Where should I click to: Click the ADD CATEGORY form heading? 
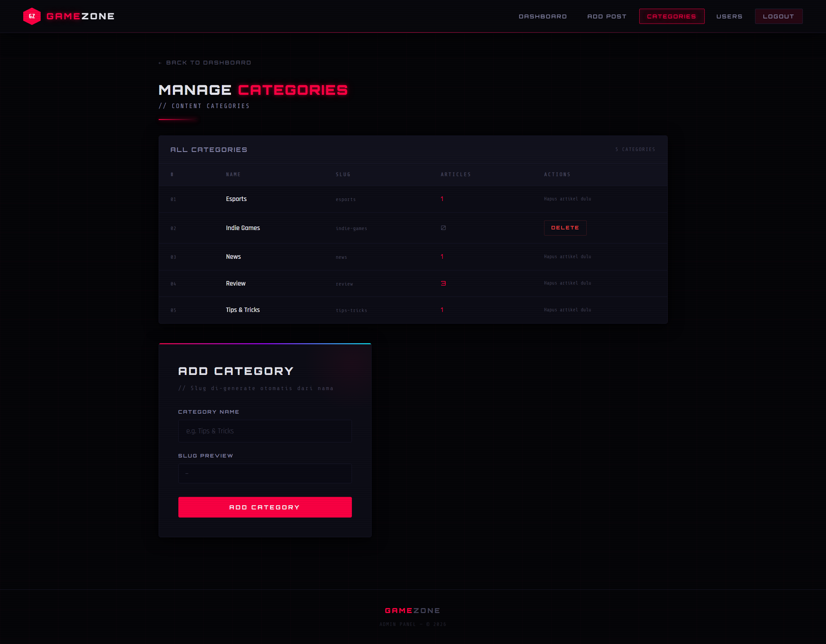[236, 371]
